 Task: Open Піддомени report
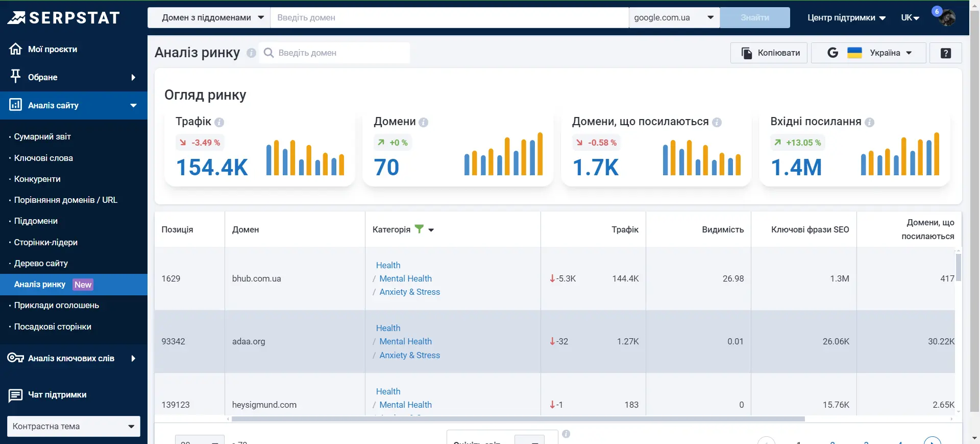(36, 221)
